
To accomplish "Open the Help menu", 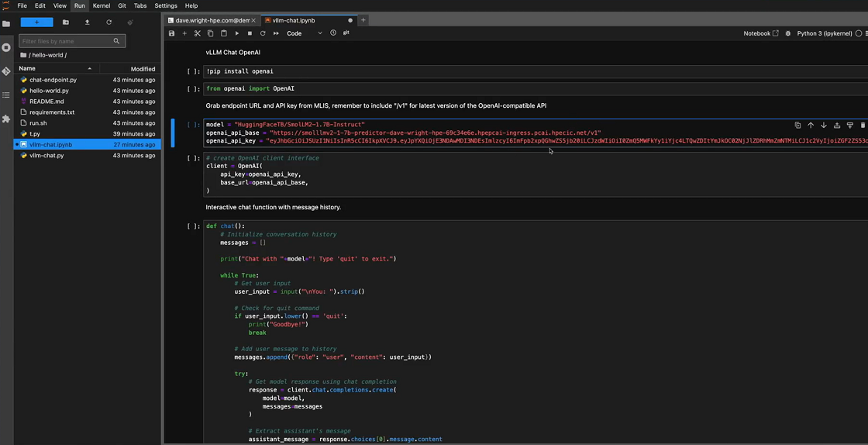I will 191,5.
